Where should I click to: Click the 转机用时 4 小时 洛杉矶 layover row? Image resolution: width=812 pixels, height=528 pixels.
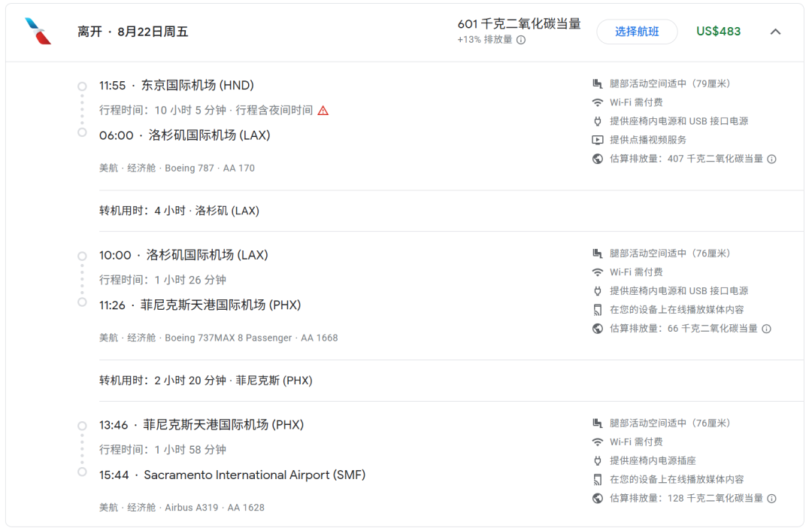click(179, 211)
